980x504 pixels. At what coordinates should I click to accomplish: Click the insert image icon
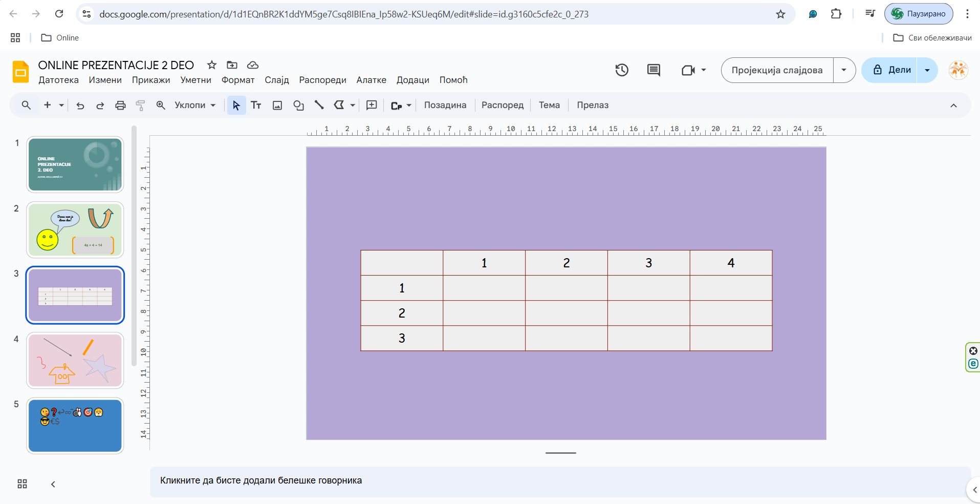(x=277, y=106)
